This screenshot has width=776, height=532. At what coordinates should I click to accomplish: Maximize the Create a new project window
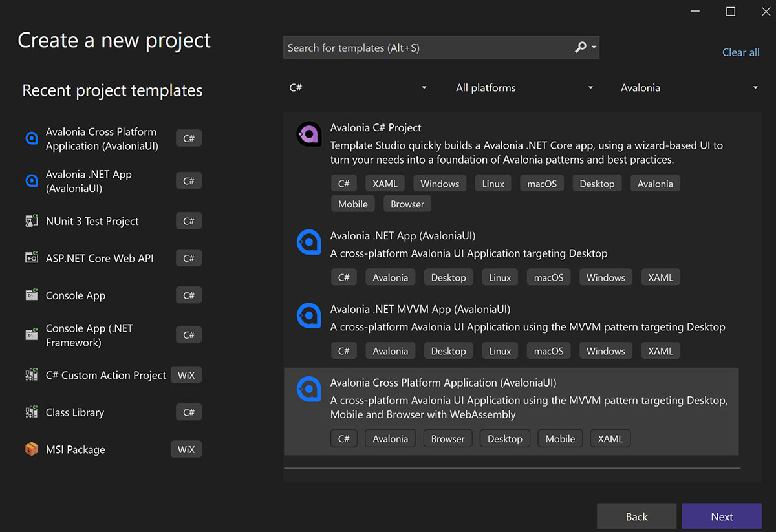(731, 12)
